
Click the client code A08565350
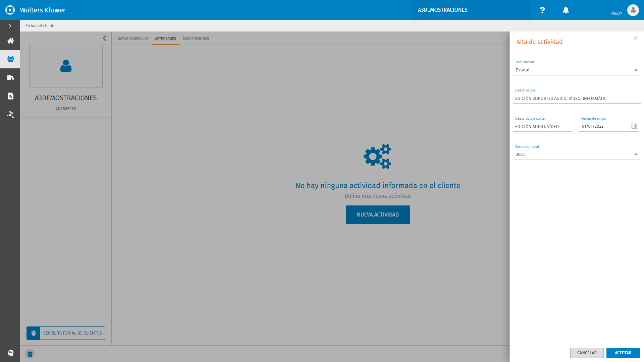tap(66, 109)
